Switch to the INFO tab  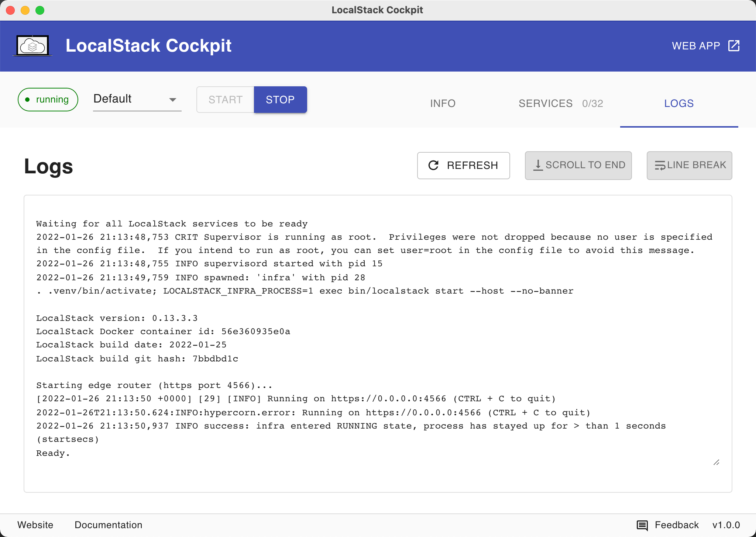(443, 103)
